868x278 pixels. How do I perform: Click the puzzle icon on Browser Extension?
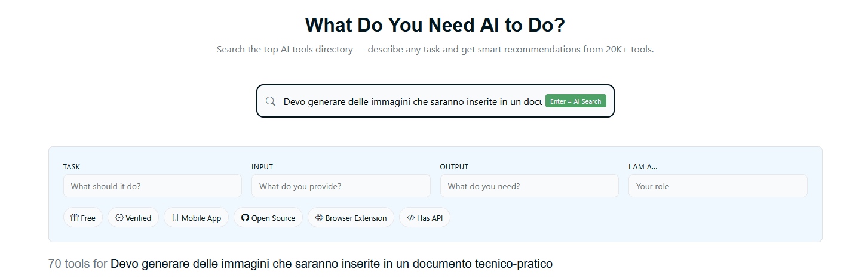pos(319,218)
